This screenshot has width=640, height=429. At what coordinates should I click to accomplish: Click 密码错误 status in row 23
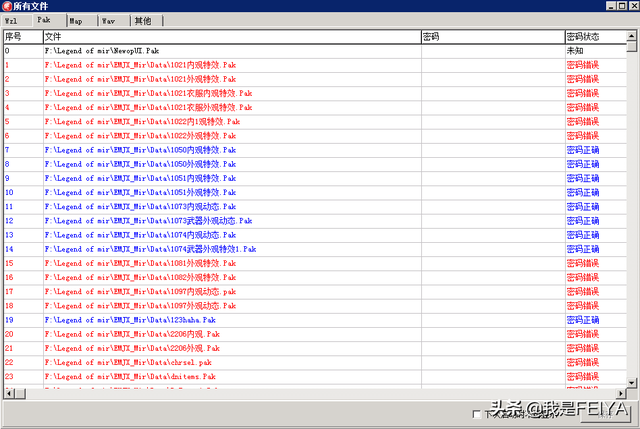pos(583,376)
